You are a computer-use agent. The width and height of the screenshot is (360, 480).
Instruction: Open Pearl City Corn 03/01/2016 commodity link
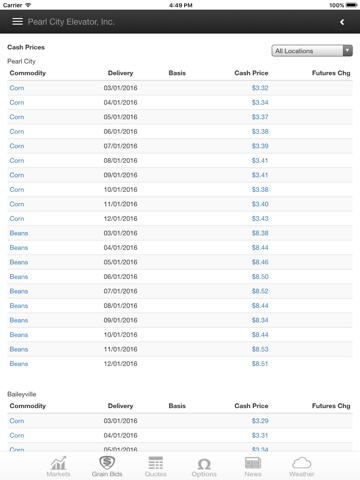(17, 88)
